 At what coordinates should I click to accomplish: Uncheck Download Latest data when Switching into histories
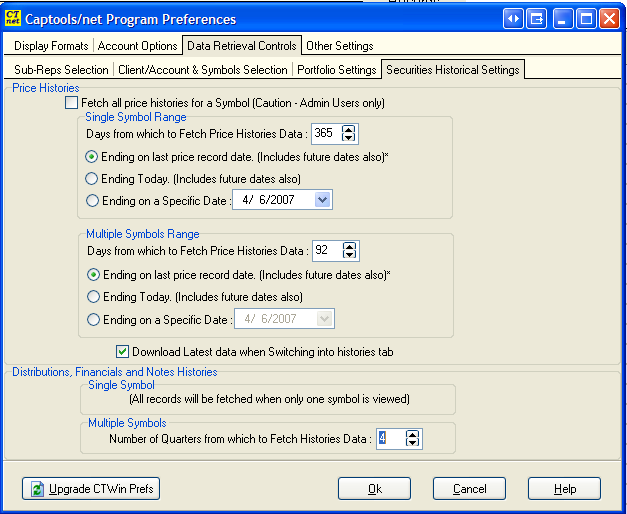[122, 352]
